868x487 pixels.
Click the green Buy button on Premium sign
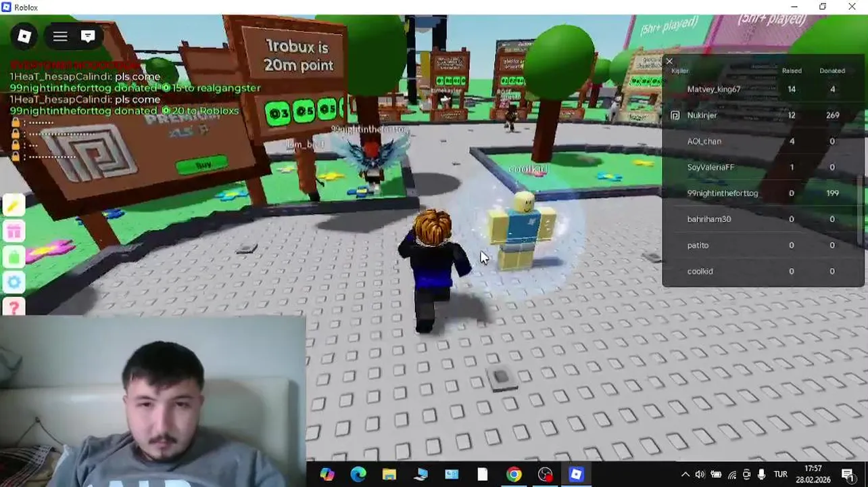pyautogui.click(x=203, y=165)
